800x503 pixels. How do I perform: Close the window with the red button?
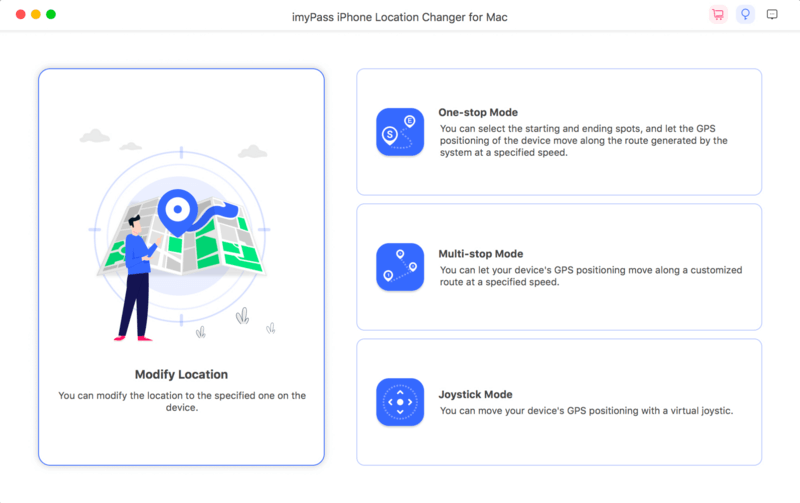(x=21, y=14)
